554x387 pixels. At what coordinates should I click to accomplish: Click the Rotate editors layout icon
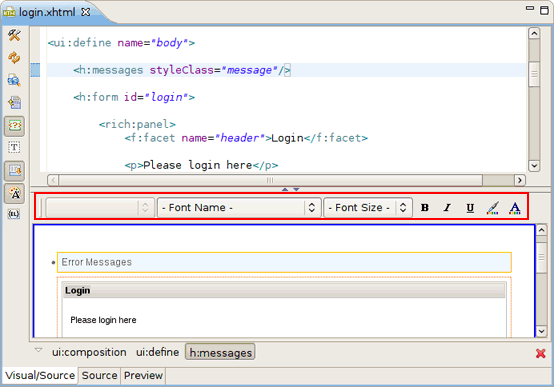pyautogui.click(x=14, y=103)
